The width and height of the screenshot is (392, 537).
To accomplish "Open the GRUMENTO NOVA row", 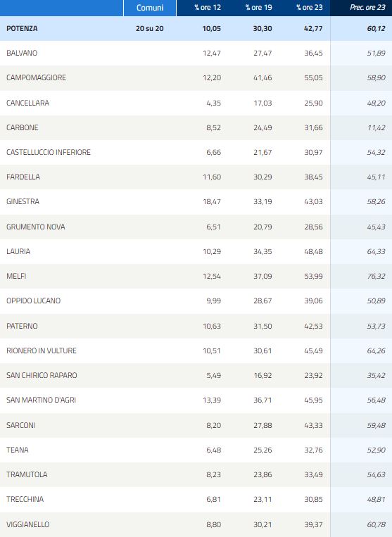I will tap(196, 227).
